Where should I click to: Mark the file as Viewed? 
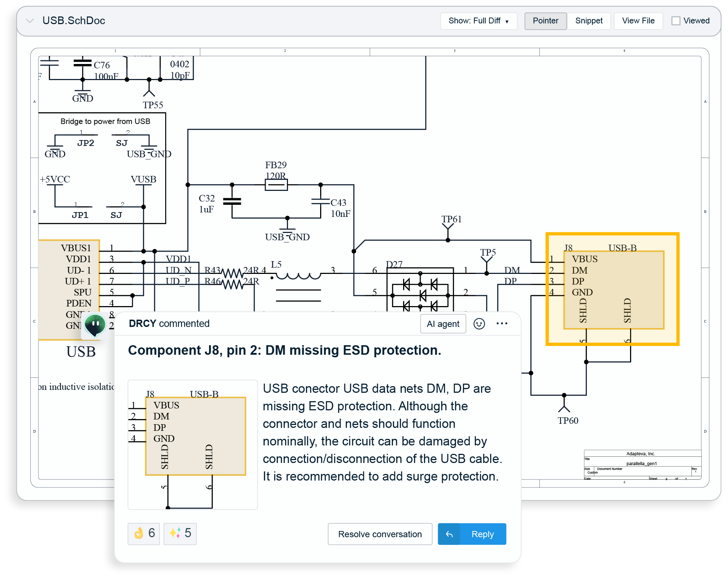(x=676, y=21)
